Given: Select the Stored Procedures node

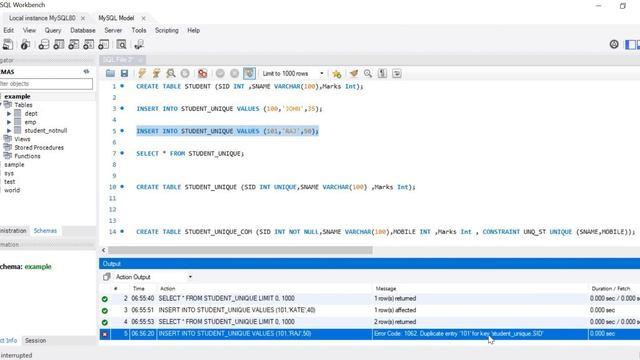Looking at the screenshot, I should [39, 147].
